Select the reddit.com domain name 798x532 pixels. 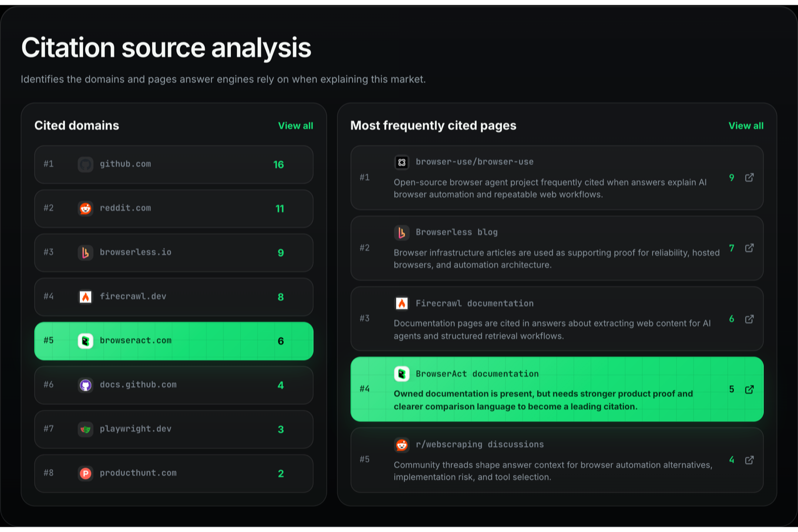[125, 208]
